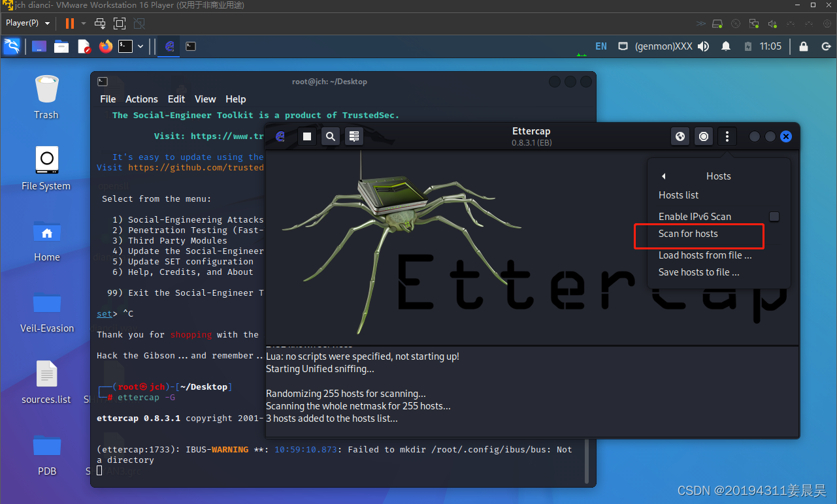Click the terminal window title bar icon
The image size is (837, 504).
click(103, 82)
